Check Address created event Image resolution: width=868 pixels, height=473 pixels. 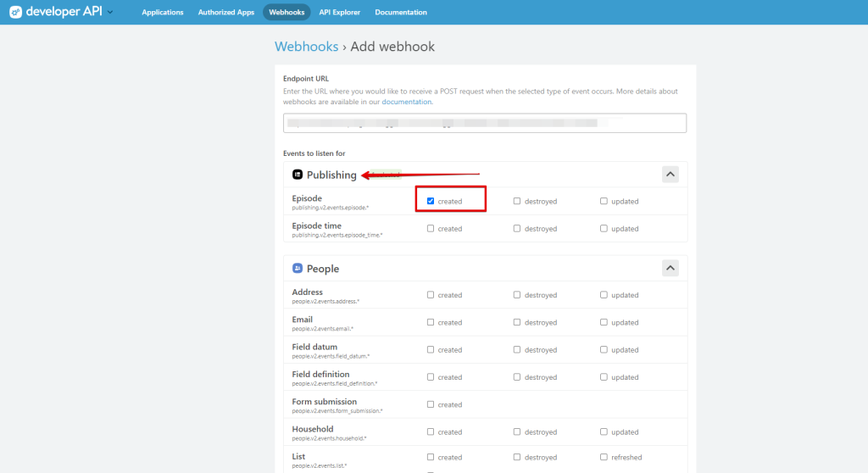(431, 295)
